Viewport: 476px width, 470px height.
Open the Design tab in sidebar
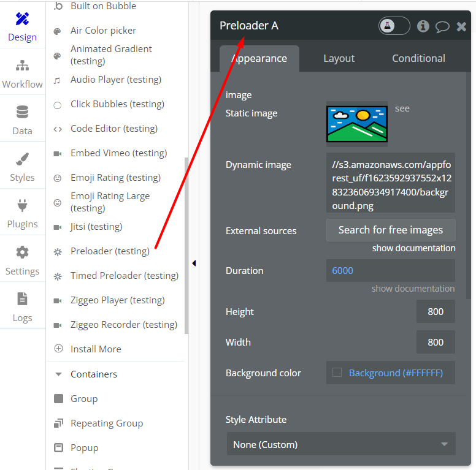22,27
